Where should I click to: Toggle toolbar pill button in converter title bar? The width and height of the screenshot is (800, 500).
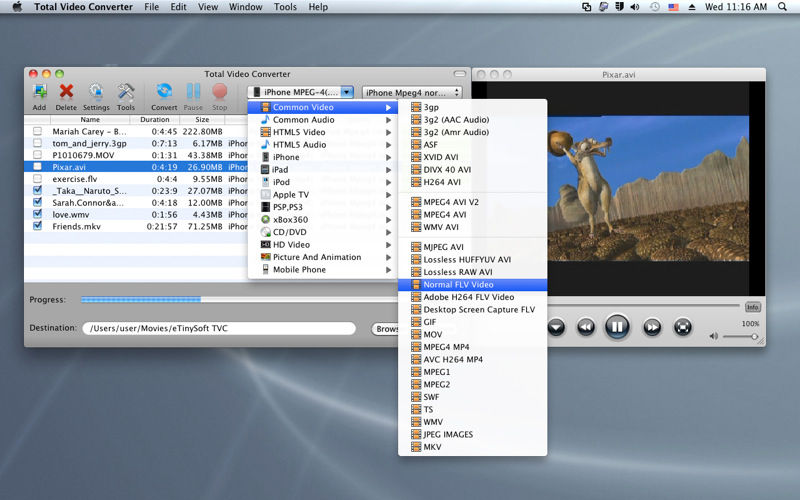tap(460, 74)
